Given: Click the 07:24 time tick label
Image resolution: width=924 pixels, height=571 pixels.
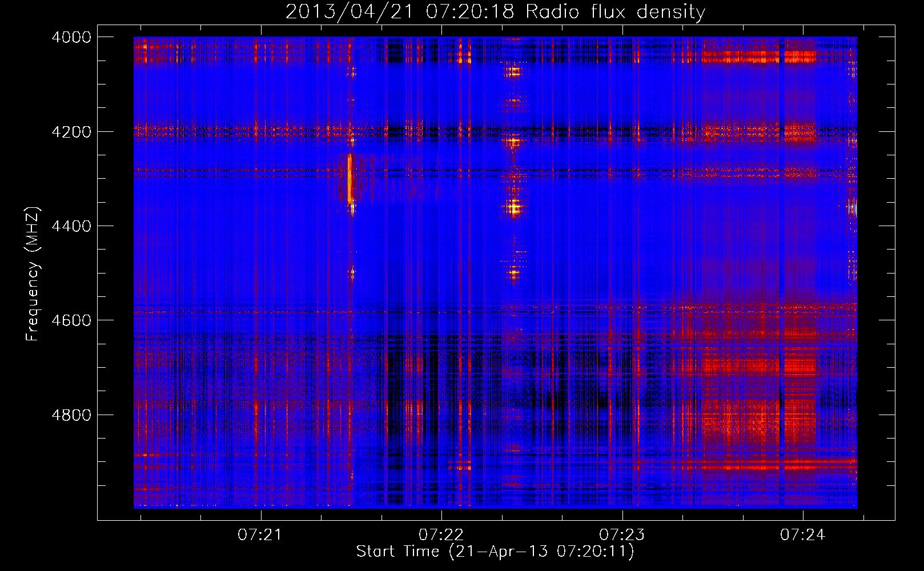Looking at the screenshot, I should tap(803, 534).
